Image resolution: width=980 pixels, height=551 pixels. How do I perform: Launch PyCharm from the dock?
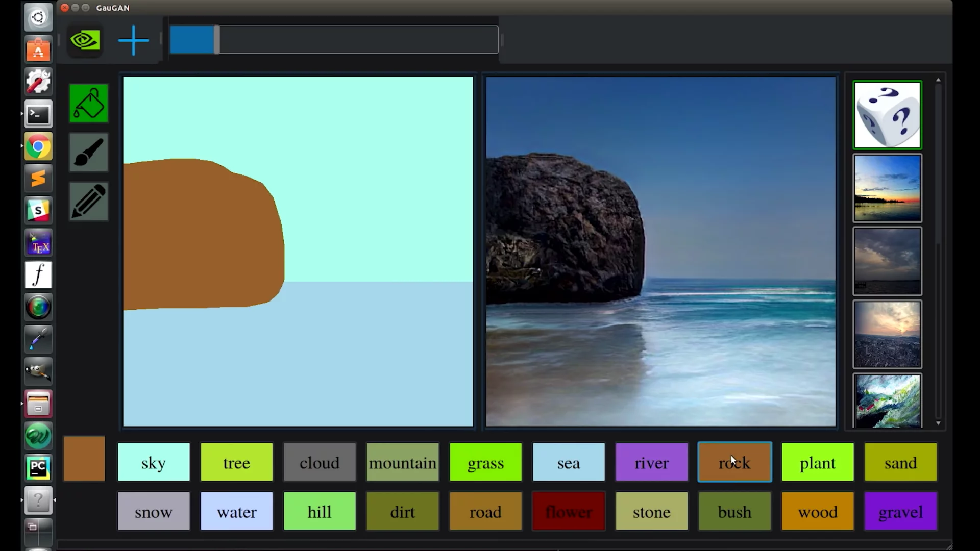point(38,468)
